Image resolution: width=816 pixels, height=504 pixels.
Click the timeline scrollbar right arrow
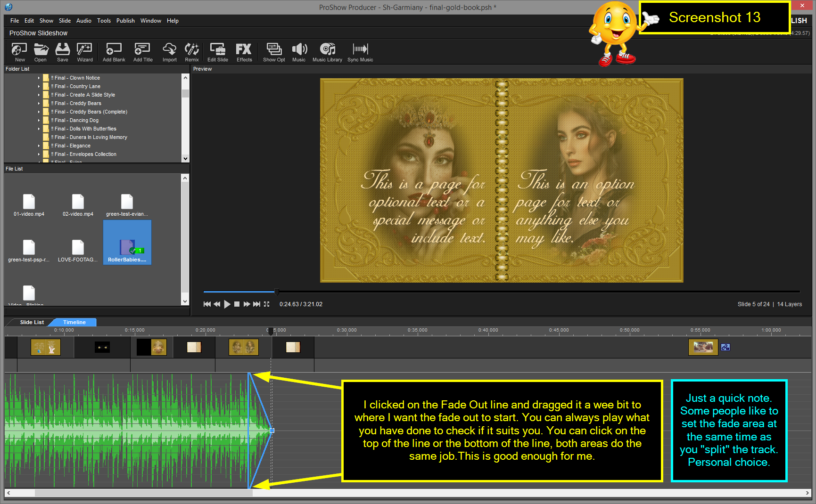pos(808,493)
